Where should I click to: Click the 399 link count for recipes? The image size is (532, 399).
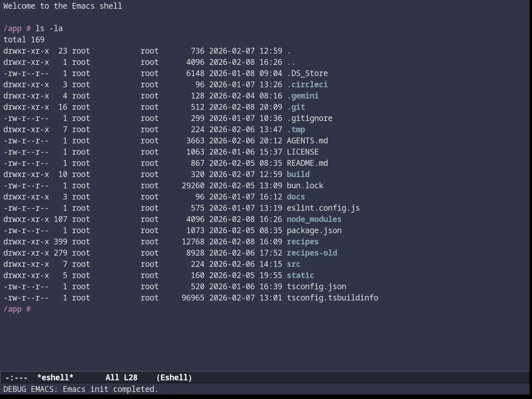point(60,241)
